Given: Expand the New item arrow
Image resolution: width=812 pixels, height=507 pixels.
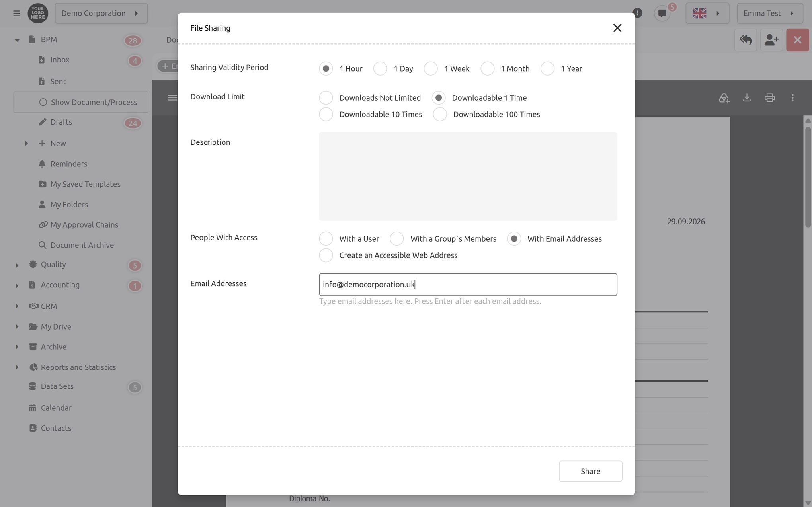Looking at the screenshot, I should point(26,143).
